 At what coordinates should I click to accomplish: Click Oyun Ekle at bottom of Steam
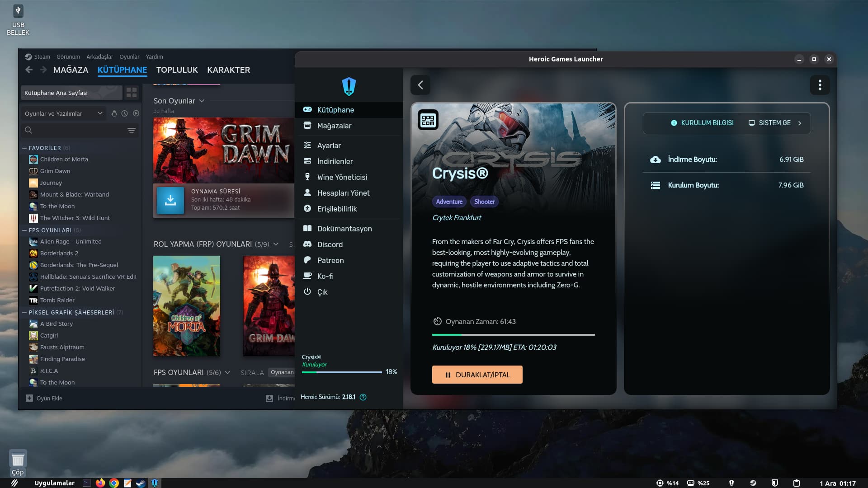click(x=44, y=398)
